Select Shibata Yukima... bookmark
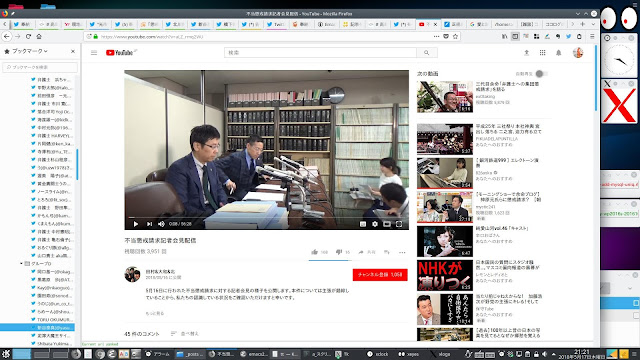Screen dimensions: 640x360 [55, 344]
